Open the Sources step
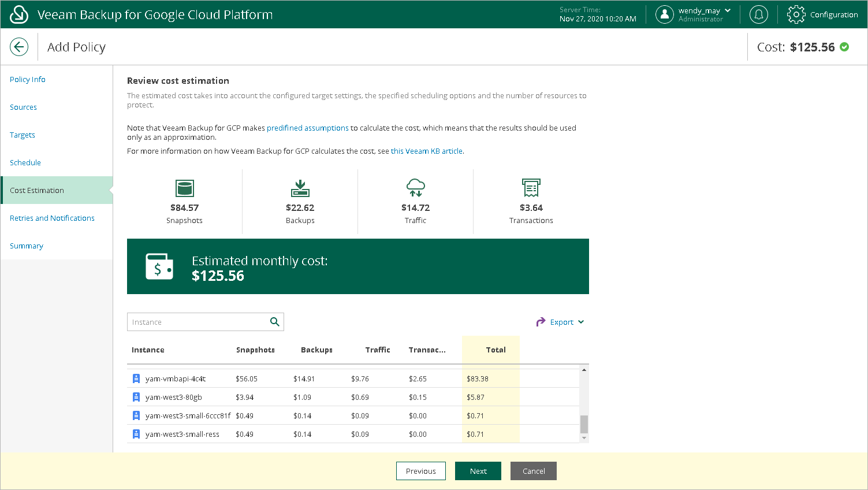 pyautogui.click(x=23, y=107)
